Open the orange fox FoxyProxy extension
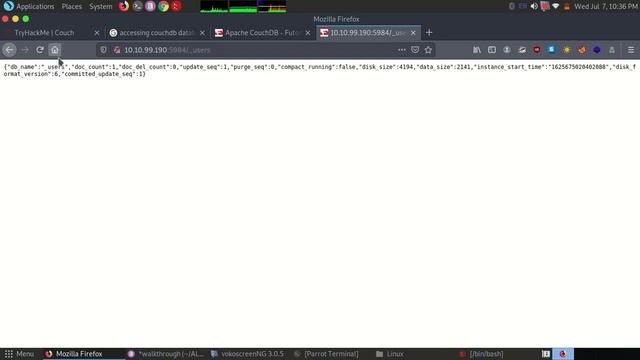The image size is (640, 360). click(x=582, y=50)
